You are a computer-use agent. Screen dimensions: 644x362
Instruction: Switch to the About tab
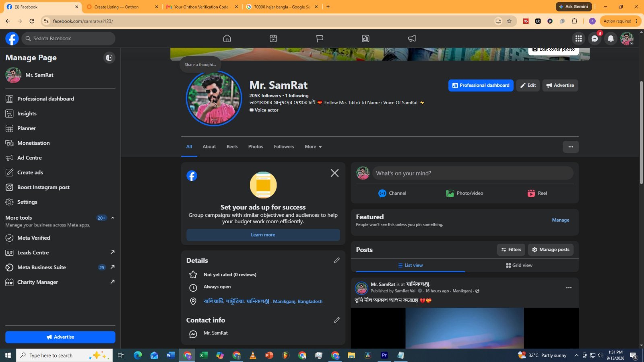pyautogui.click(x=209, y=147)
